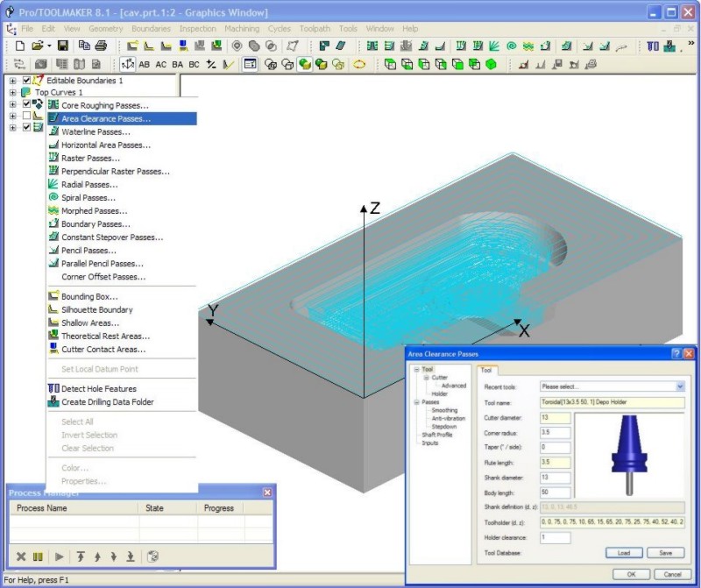Click the Load button for Tool Database
The width and height of the screenshot is (701, 588).
624,553
